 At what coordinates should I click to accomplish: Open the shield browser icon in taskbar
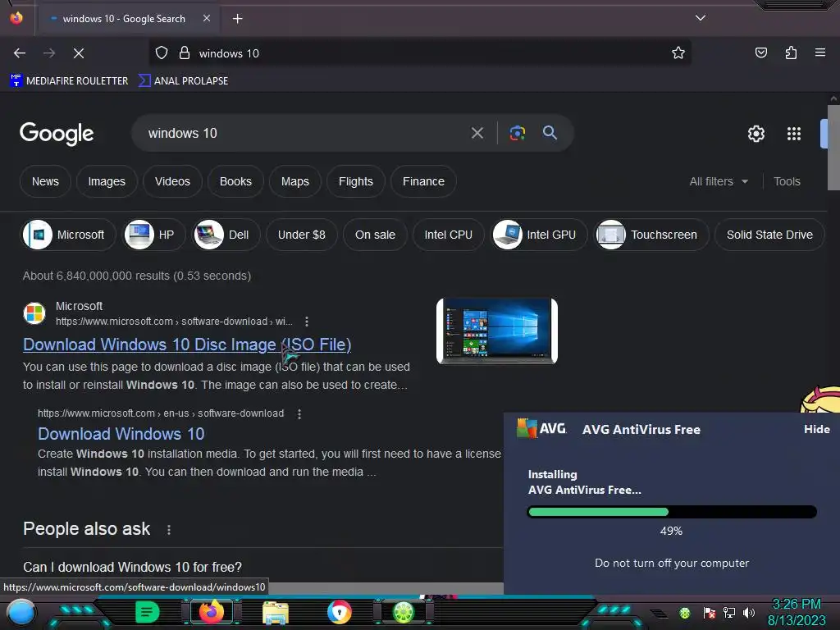(340, 612)
